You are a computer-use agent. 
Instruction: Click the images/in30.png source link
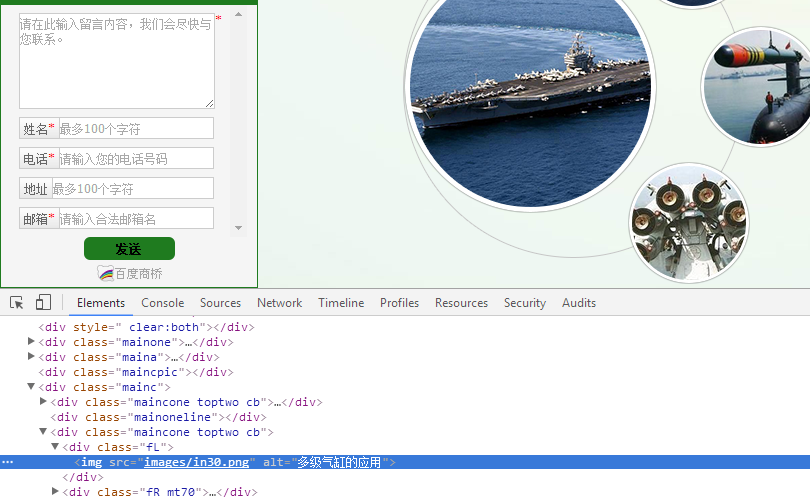coord(196,462)
